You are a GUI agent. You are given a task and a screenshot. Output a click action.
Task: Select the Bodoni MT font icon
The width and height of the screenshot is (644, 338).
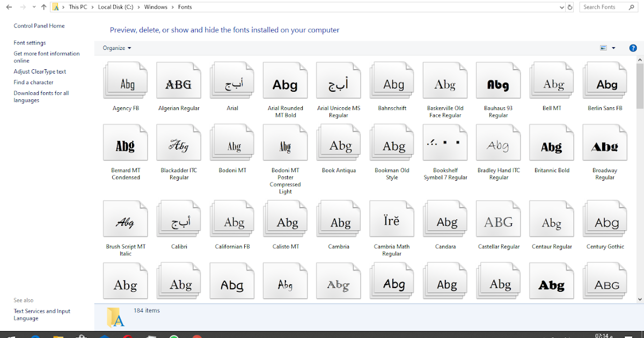pyautogui.click(x=232, y=143)
